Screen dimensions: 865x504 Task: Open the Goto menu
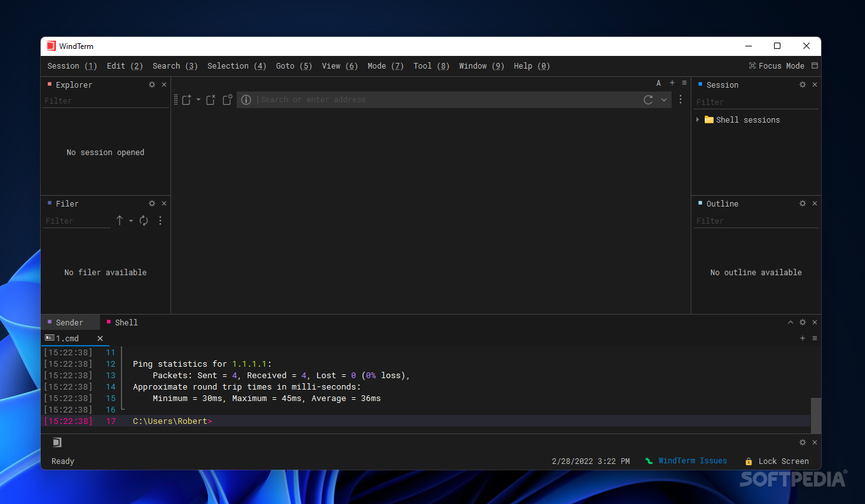(294, 65)
